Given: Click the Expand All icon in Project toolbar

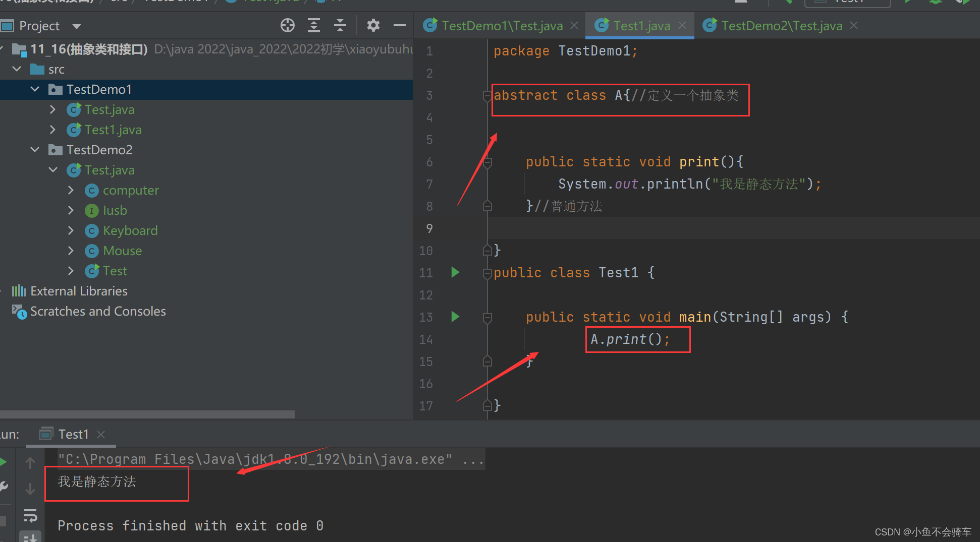Looking at the screenshot, I should [x=314, y=25].
